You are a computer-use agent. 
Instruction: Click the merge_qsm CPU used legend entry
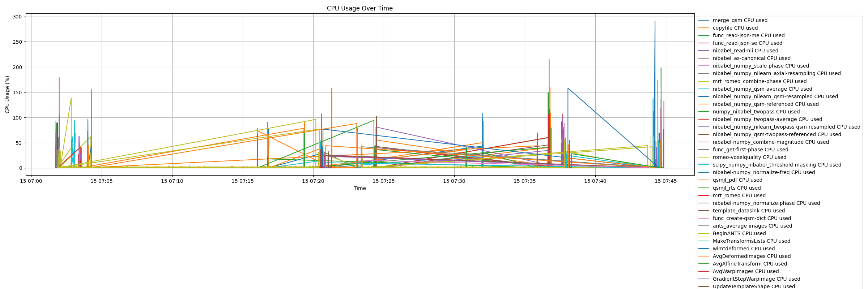click(x=733, y=21)
